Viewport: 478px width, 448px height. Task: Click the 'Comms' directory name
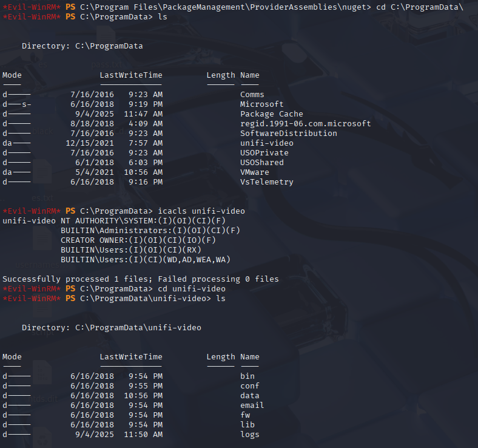(x=252, y=95)
